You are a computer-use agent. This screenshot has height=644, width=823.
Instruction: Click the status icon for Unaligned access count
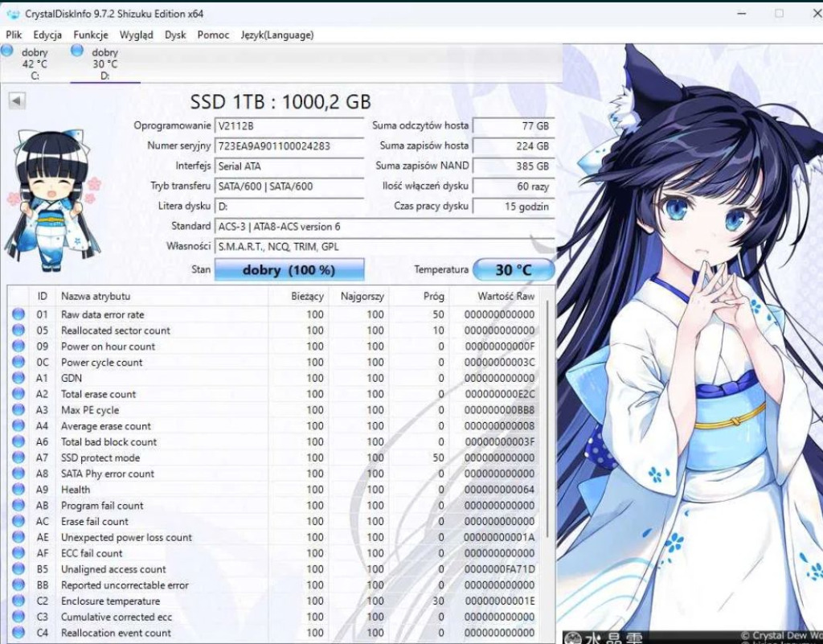(18, 569)
